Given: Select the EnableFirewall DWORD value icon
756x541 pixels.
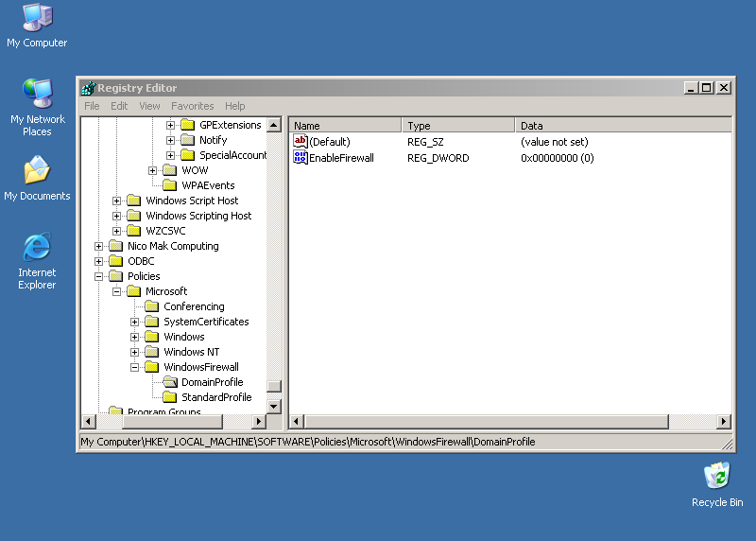Looking at the screenshot, I should tap(300, 157).
